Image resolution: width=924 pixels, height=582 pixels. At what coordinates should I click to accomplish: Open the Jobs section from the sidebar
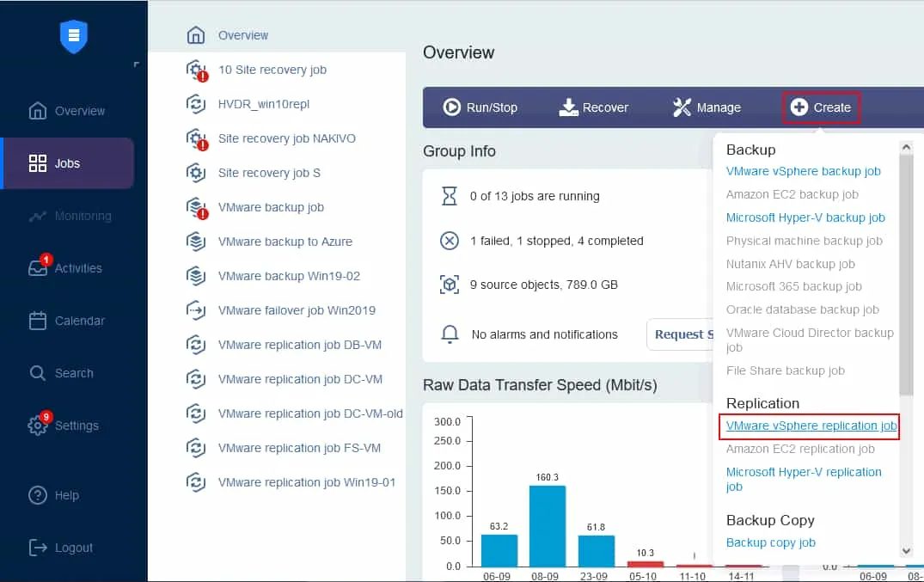(x=69, y=162)
